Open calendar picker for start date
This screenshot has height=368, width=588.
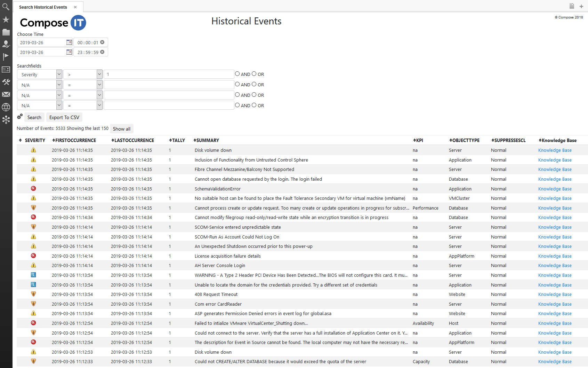pos(69,42)
